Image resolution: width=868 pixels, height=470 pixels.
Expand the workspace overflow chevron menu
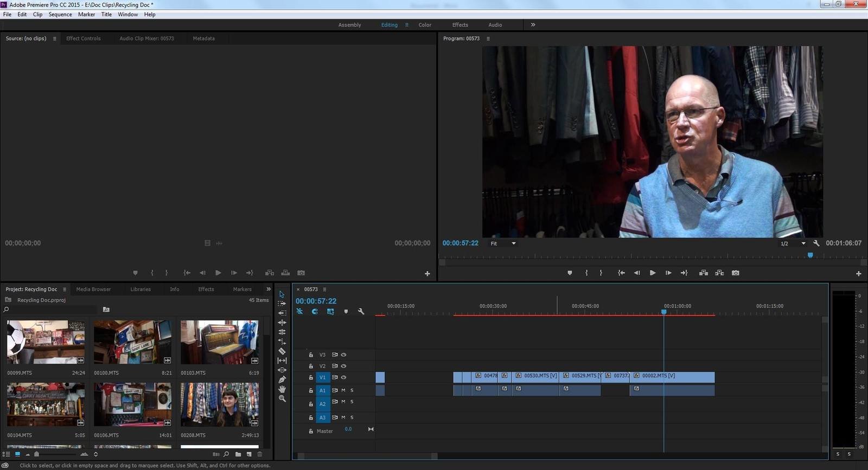click(x=533, y=24)
